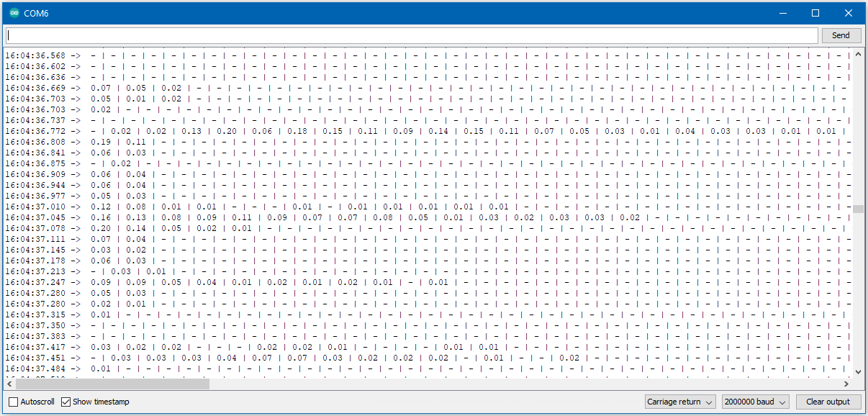Enable the Autoscroll checkbox

coord(14,402)
